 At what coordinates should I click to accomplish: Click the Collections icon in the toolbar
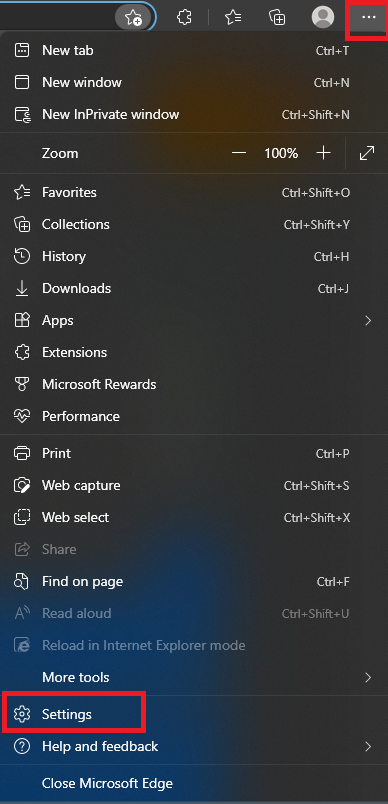[277, 17]
